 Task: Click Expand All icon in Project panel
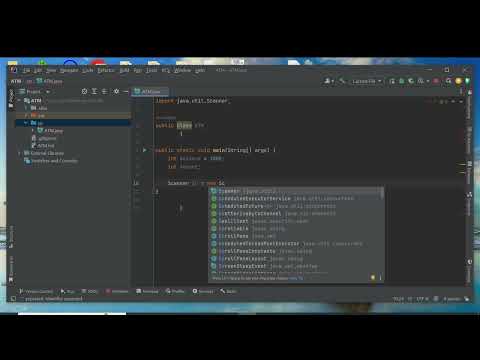tap(95, 91)
